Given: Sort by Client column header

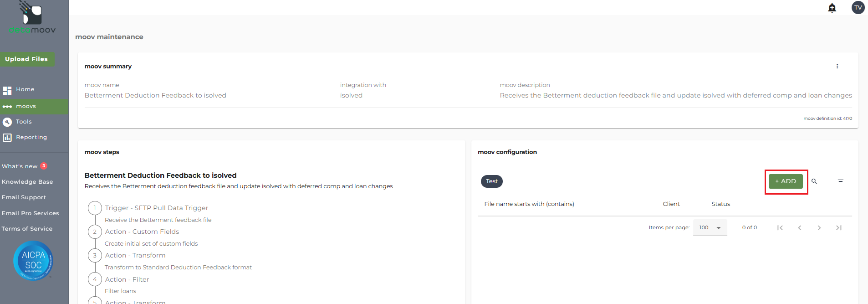Looking at the screenshot, I should [671, 204].
